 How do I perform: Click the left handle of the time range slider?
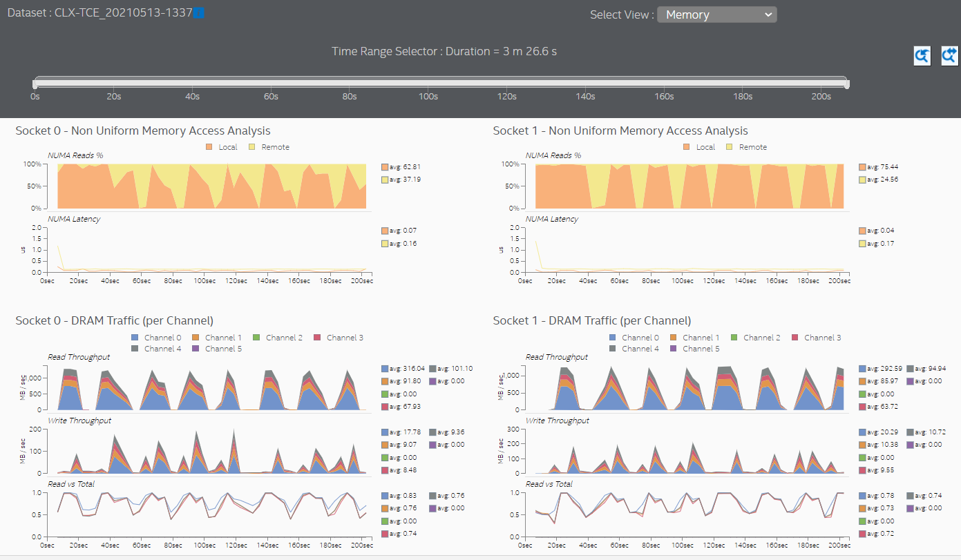point(35,84)
